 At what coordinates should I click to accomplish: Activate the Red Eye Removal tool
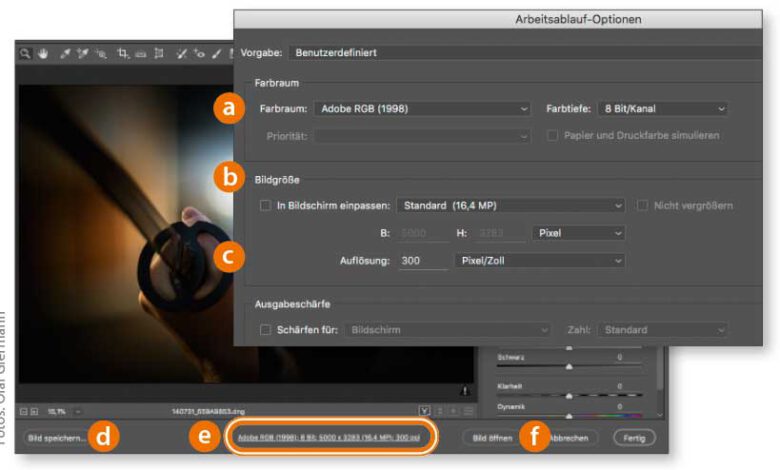tap(199, 55)
